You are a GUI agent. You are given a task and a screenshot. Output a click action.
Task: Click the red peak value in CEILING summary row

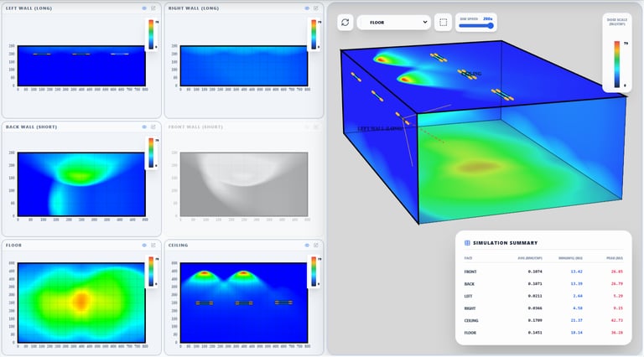(617, 320)
